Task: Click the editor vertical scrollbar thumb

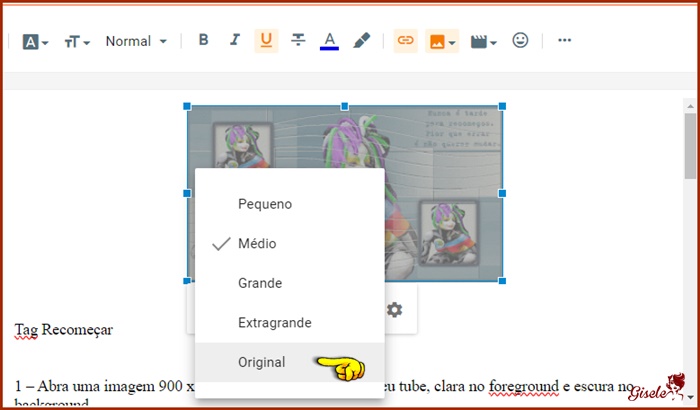Action: tap(690, 146)
